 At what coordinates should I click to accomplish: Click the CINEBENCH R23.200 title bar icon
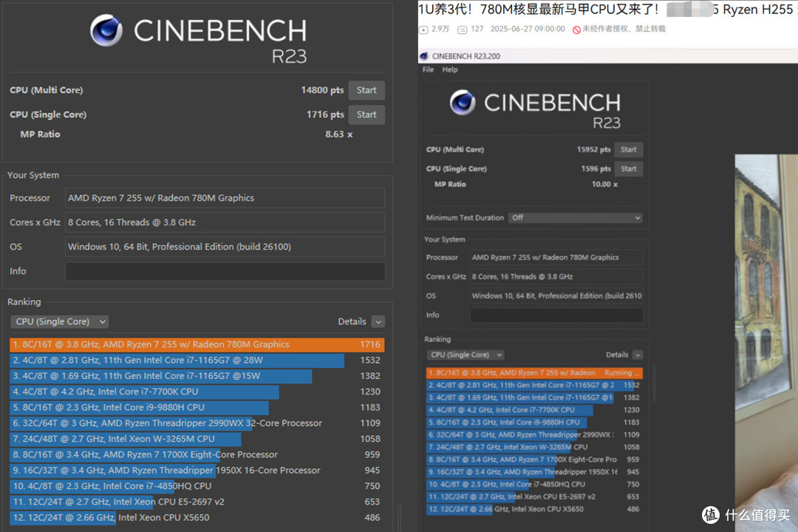pos(424,56)
